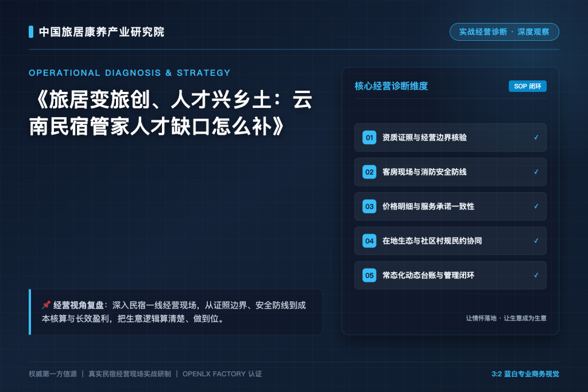Click the 05 number badge

point(369,275)
